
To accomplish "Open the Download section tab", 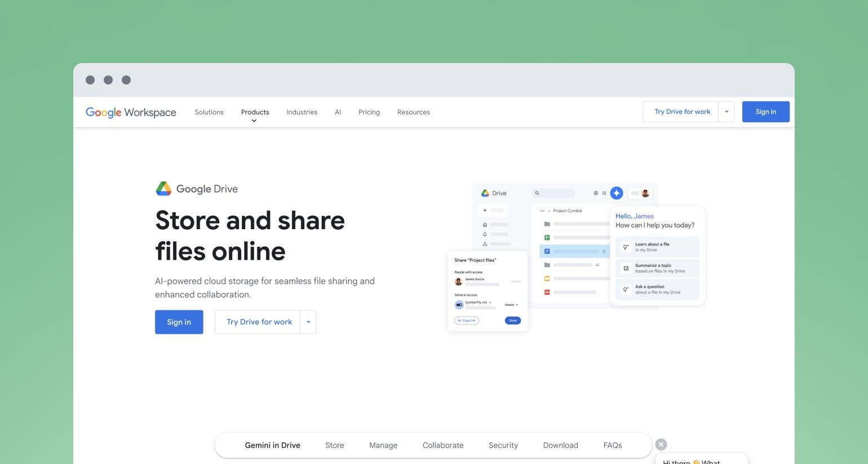I will click(561, 445).
